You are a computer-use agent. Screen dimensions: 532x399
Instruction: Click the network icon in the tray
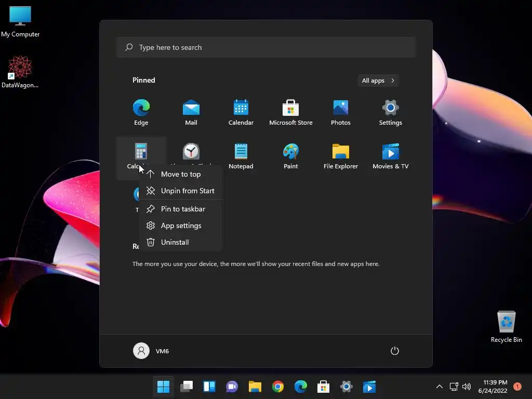click(454, 387)
